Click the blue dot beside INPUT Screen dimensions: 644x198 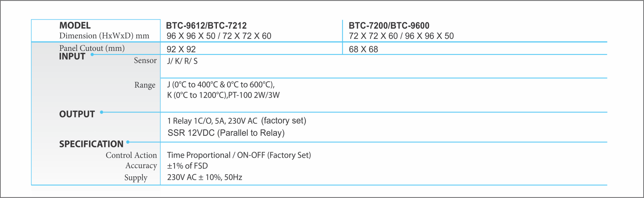pos(92,55)
